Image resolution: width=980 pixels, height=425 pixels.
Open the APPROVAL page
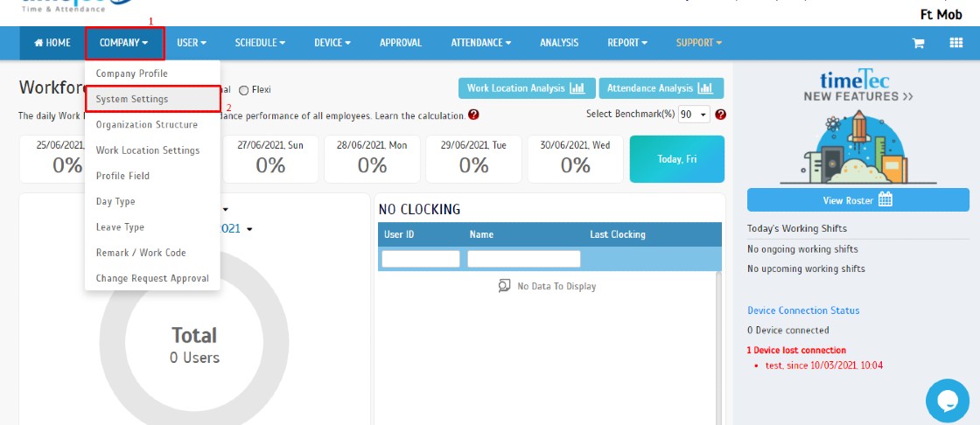401,43
